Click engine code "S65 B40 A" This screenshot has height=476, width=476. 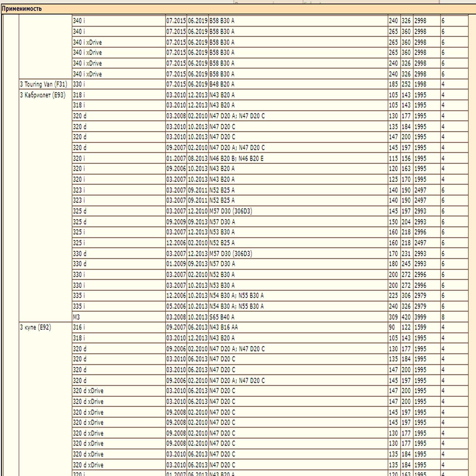pos(222,317)
